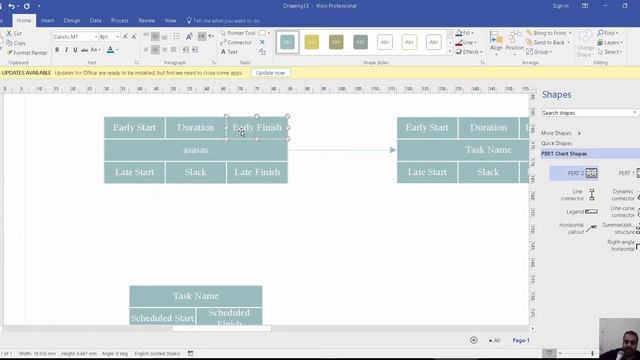
Task: Select the Line connector stencil shape
Action: click(578, 195)
